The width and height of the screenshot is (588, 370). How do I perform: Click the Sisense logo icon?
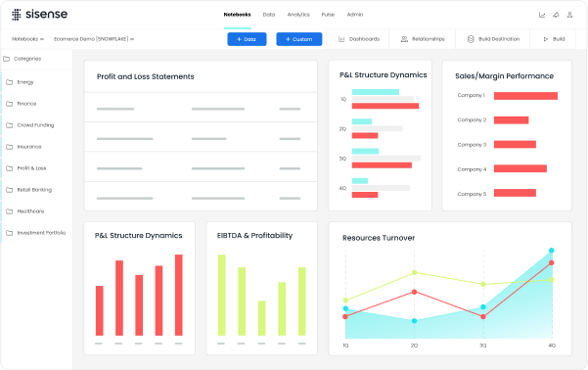(16, 15)
